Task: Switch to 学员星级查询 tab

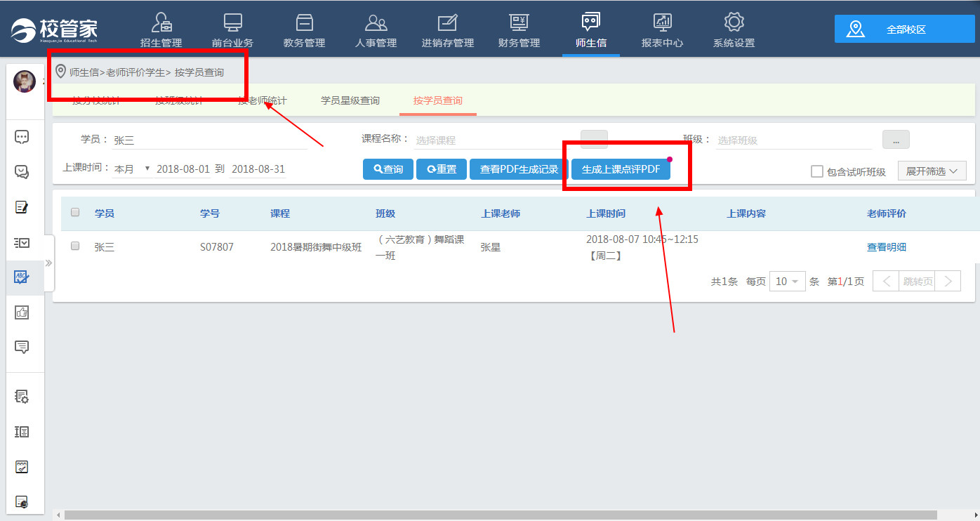Action: click(x=350, y=100)
